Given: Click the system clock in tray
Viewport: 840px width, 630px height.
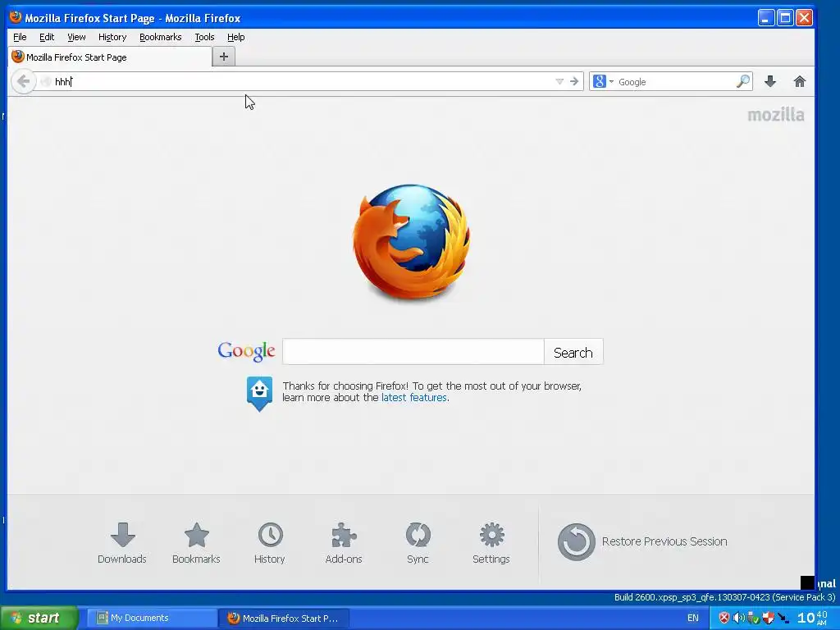Looking at the screenshot, I should click(813, 618).
